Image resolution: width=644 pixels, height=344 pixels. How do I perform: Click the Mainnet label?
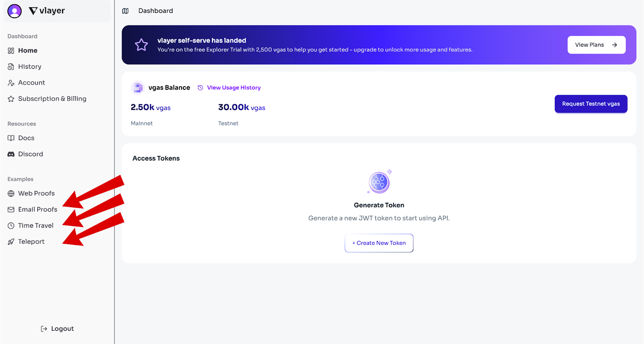[142, 124]
